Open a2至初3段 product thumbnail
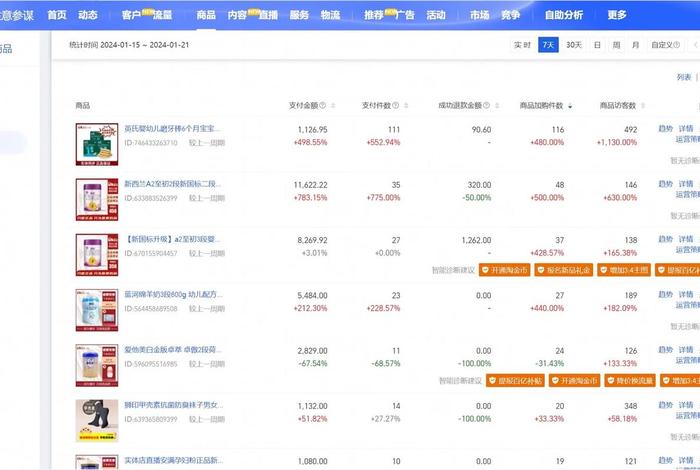Viewport: 700px width, 470px height. click(97, 255)
